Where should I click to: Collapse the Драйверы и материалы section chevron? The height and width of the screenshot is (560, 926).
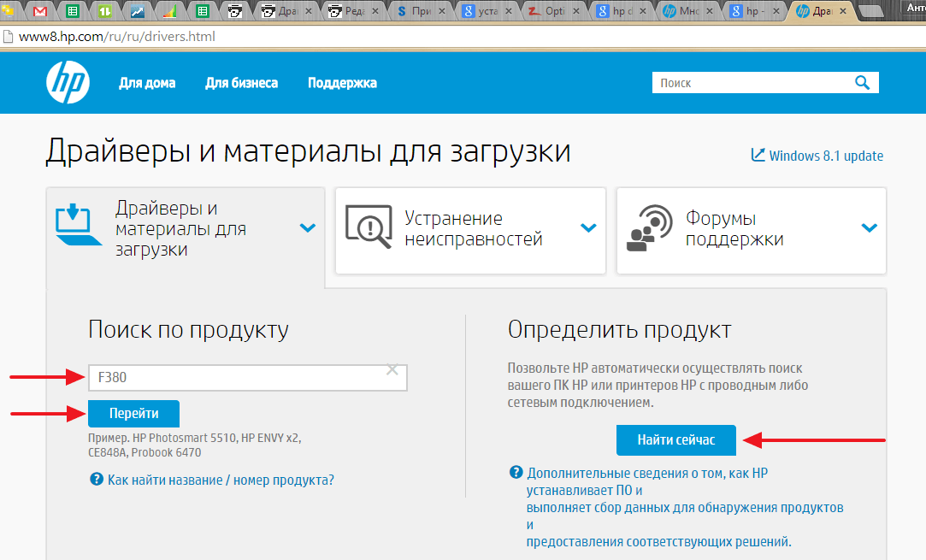308,228
